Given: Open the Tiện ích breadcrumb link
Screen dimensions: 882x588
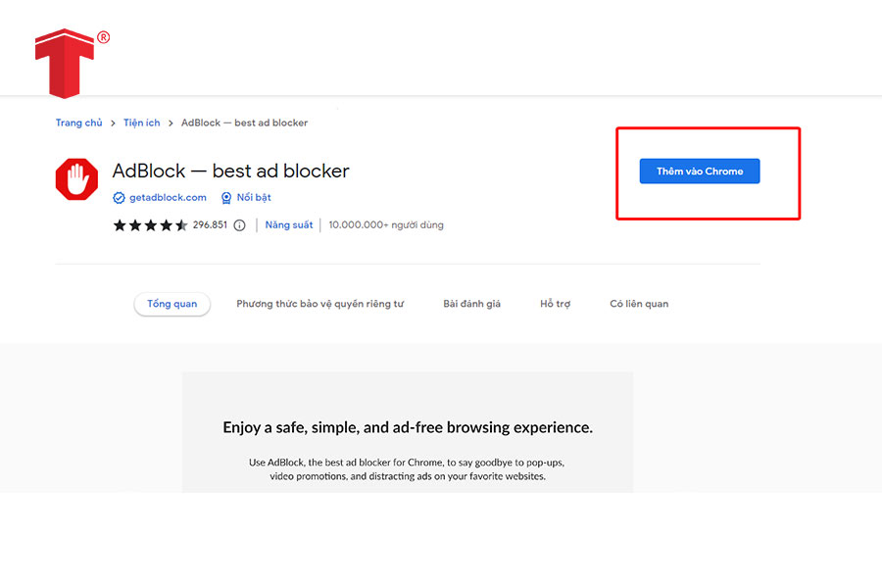Looking at the screenshot, I should (142, 122).
